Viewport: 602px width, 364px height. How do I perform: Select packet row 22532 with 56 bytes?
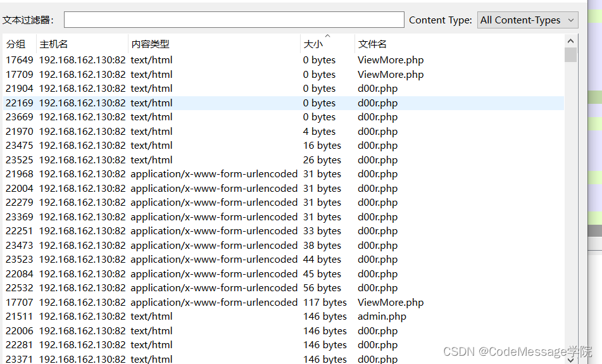284,288
